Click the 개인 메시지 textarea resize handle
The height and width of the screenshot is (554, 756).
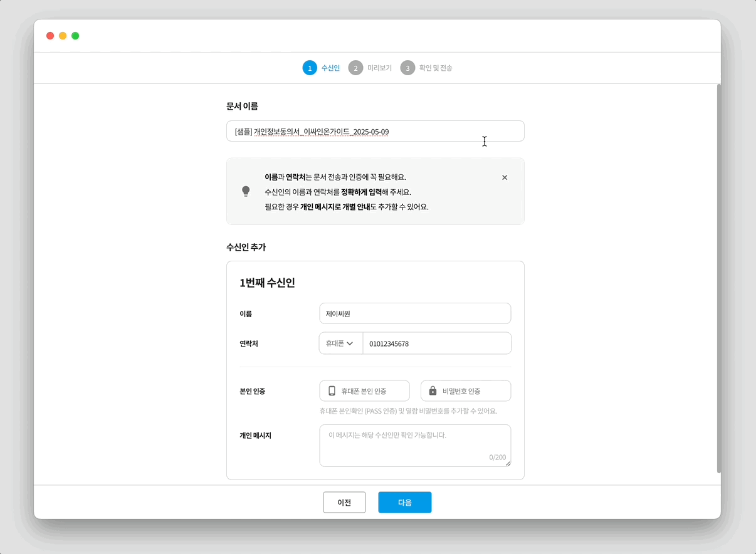coord(507,464)
